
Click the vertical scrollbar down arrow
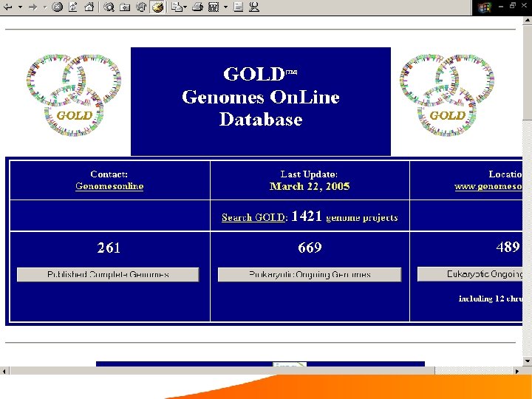pos(528,361)
